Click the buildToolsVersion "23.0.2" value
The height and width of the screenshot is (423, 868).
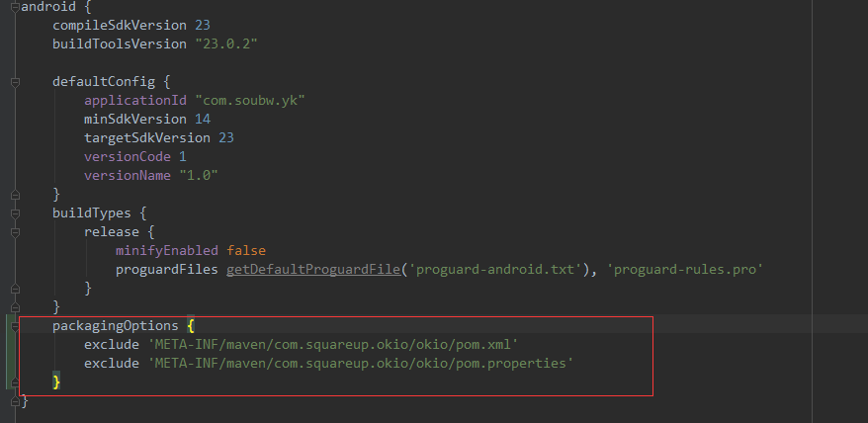coord(226,43)
